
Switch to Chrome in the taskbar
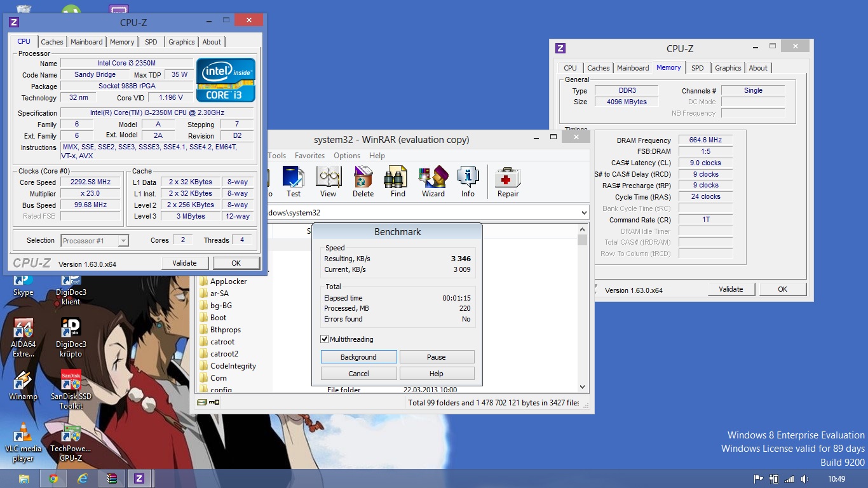point(53,478)
